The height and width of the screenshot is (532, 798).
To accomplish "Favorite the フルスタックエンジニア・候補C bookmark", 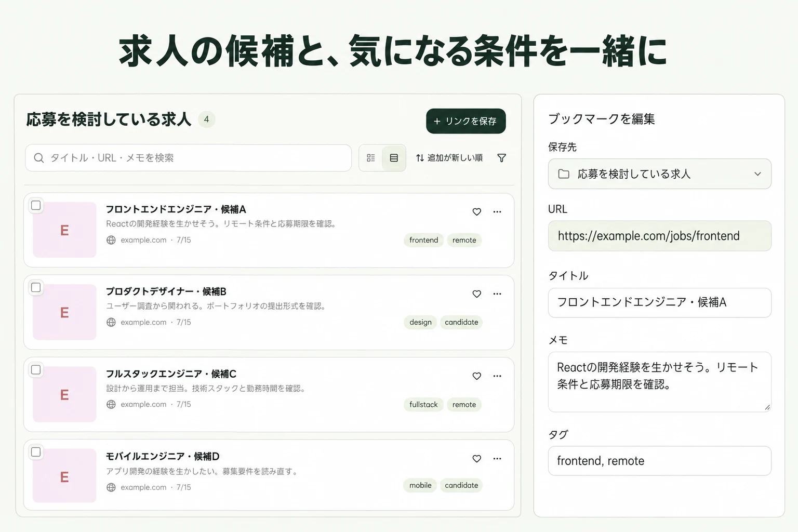I will coord(476,376).
